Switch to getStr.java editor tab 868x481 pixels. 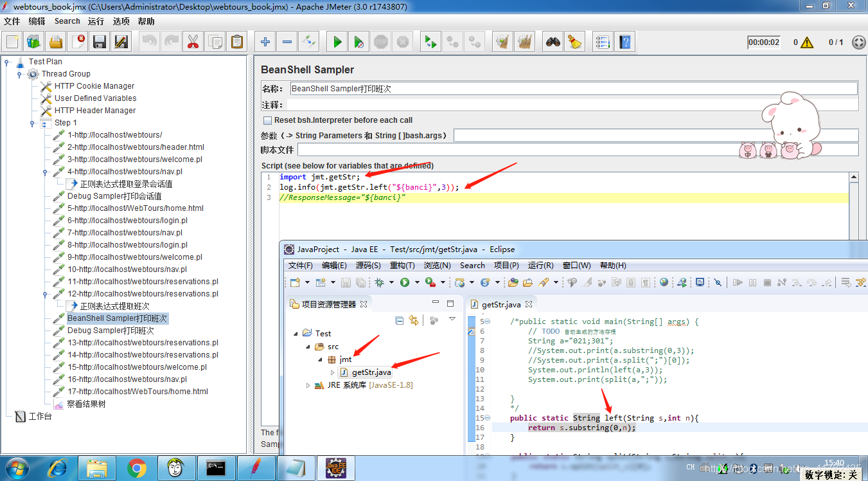point(500,305)
